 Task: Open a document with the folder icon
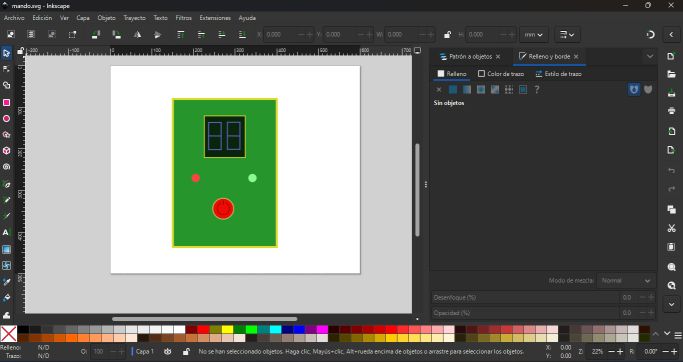671,74
